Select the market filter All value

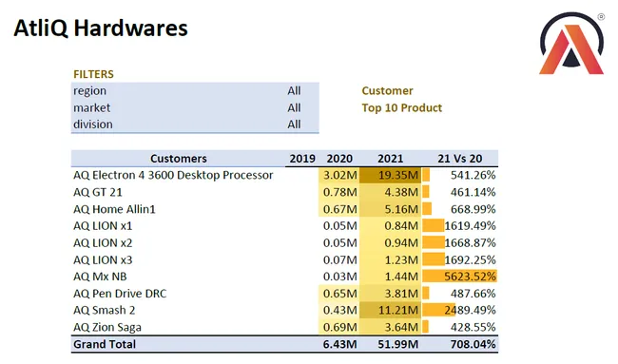click(294, 108)
